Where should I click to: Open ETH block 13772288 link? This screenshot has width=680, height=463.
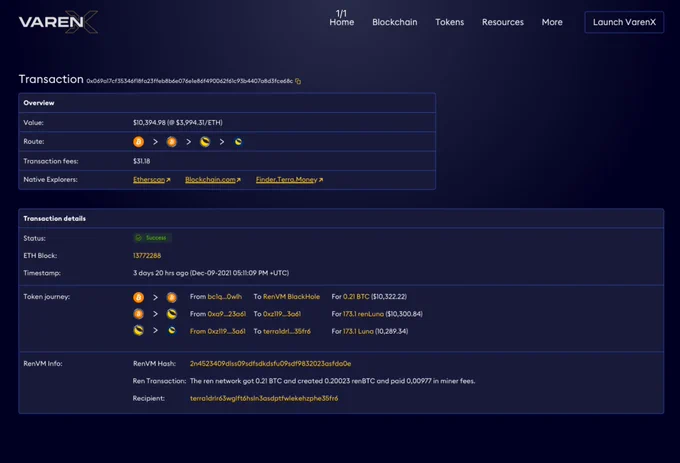[x=147, y=256]
